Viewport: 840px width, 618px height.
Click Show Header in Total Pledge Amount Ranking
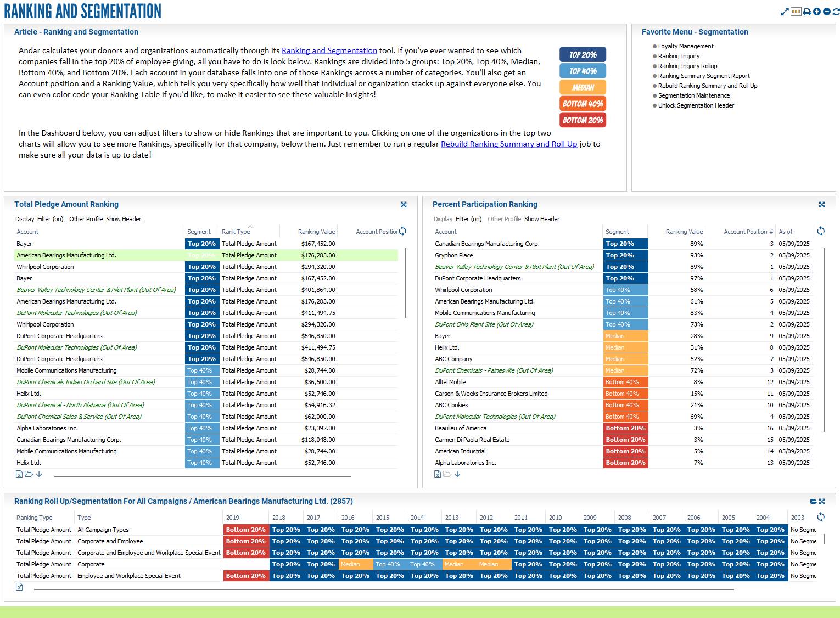[x=124, y=219]
